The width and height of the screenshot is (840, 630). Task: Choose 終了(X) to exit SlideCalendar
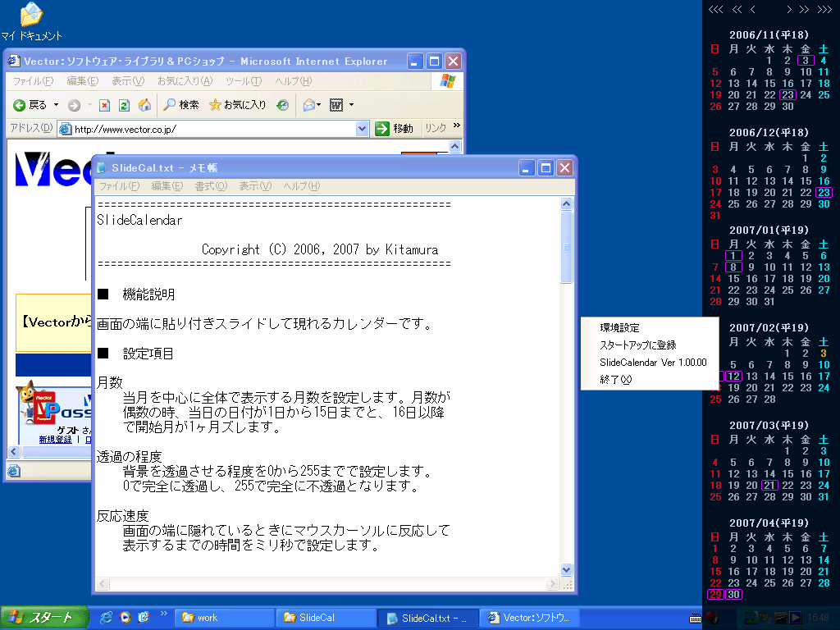point(650,380)
